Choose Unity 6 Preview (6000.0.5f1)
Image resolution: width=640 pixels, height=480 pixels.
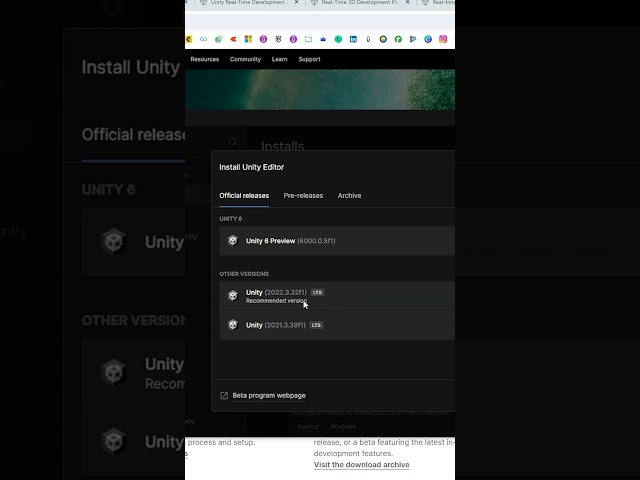[337, 241]
